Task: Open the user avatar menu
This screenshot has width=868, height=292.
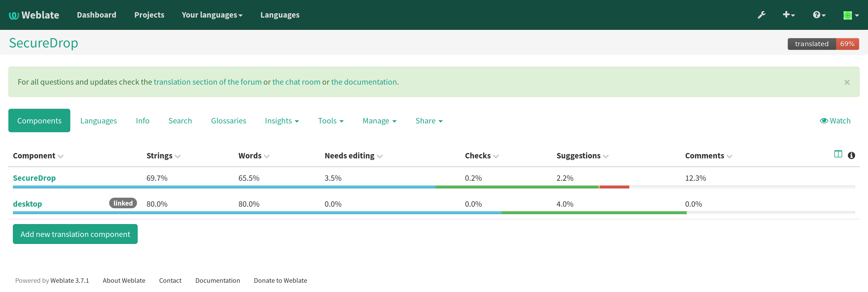Action: point(851,15)
